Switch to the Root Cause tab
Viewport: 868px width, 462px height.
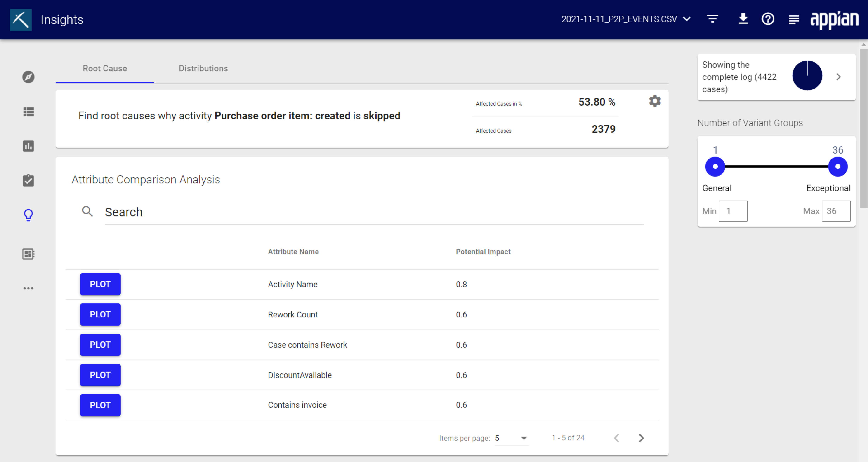pyautogui.click(x=105, y=68)
